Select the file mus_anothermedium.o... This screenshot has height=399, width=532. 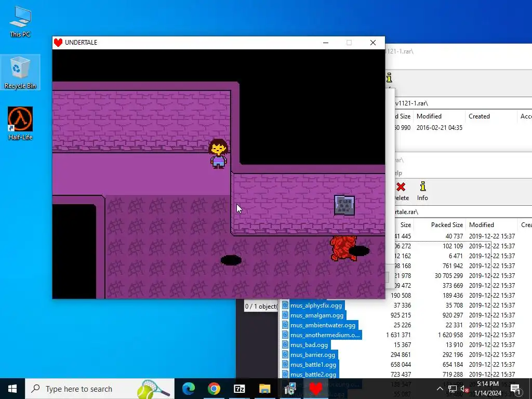pyautogui.click(x=325, y=335)
